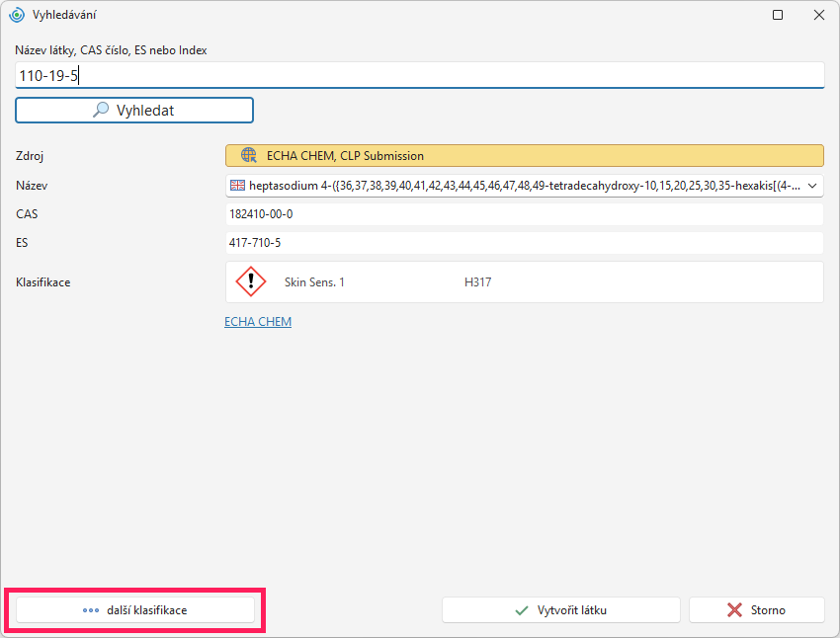Click the red X icon on Storno

pyautogui.click(x=734, y=610)
